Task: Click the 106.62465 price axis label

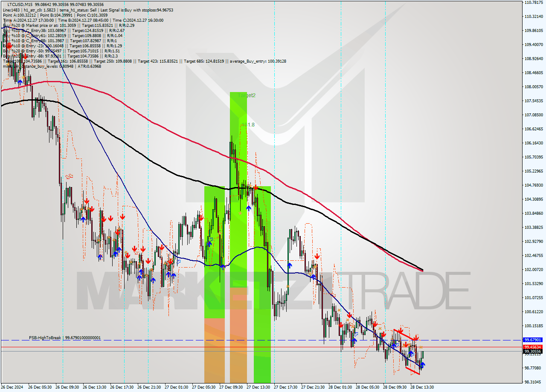Action: point(534,129)
